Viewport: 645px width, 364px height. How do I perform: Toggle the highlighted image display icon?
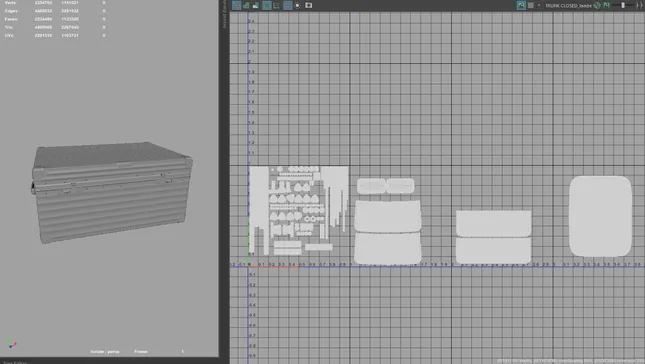coord(521,5)
